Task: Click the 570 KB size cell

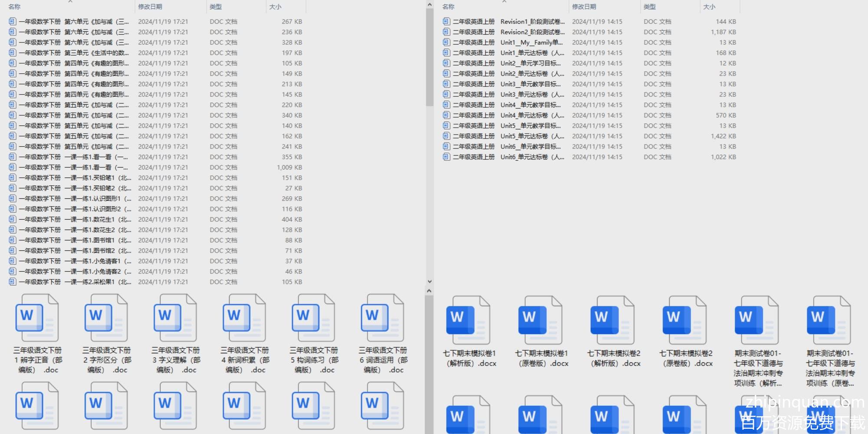Action: [726, 115]
